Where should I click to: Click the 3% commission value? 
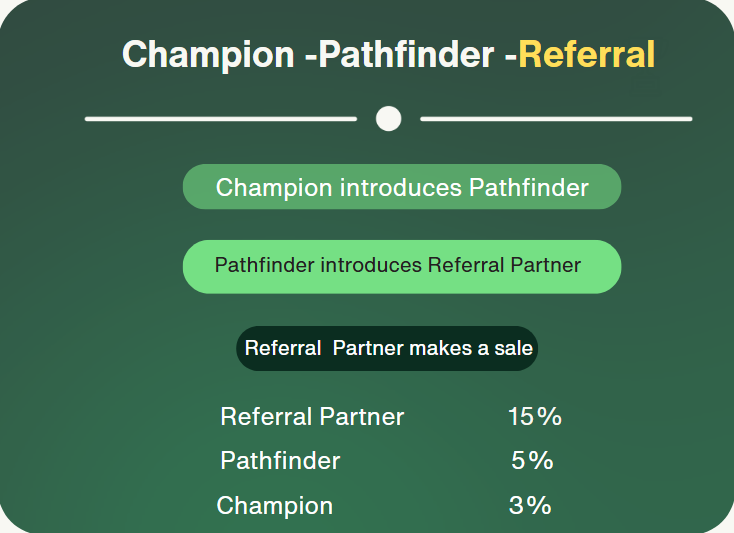[x=530, y=506]
